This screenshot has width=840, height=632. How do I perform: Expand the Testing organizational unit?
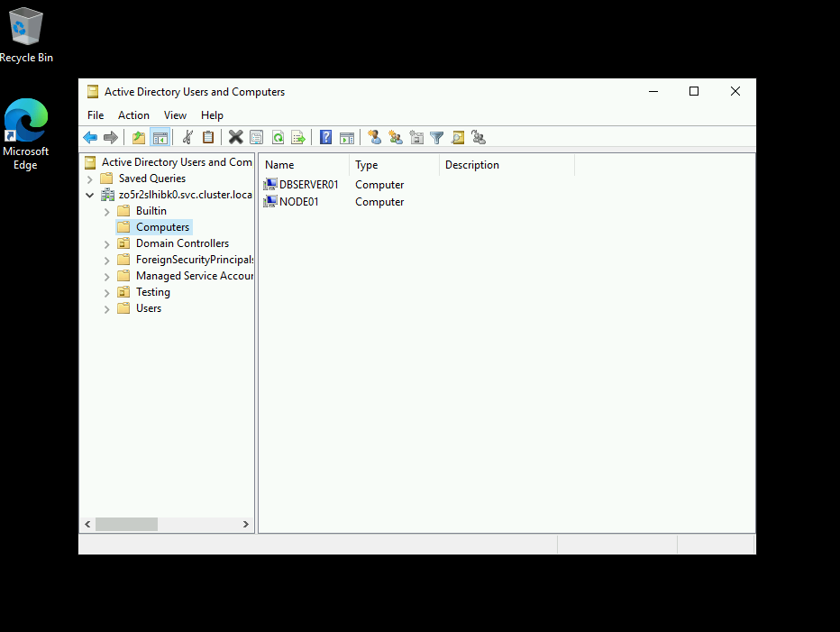[x=106, y=293]
